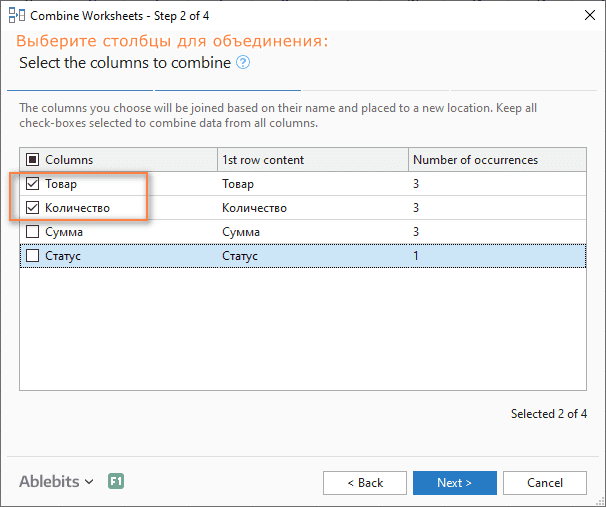
Task: Toggle the select-all Columns checkbox
Action: coord(32,160)
